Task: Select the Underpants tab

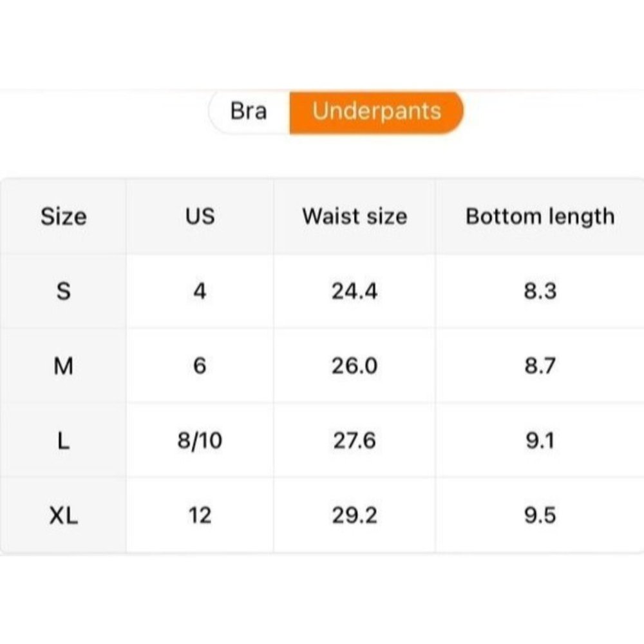Action: (377, 111)
